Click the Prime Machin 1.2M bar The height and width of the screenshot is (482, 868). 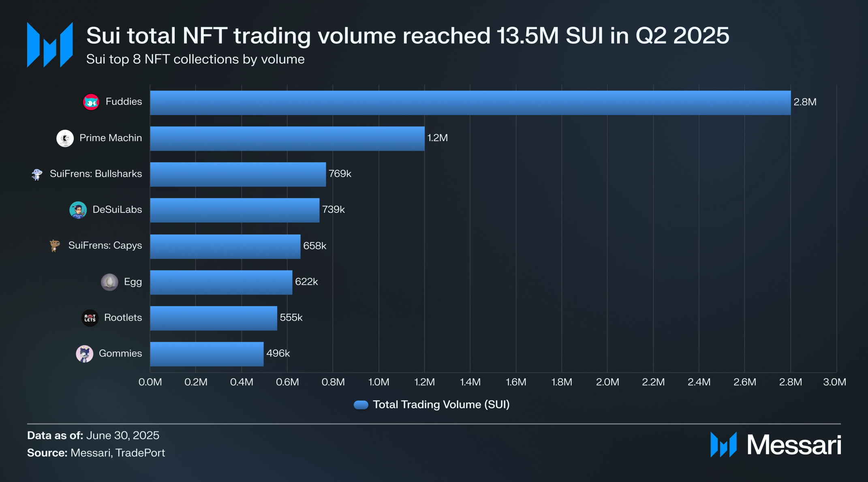287,139
